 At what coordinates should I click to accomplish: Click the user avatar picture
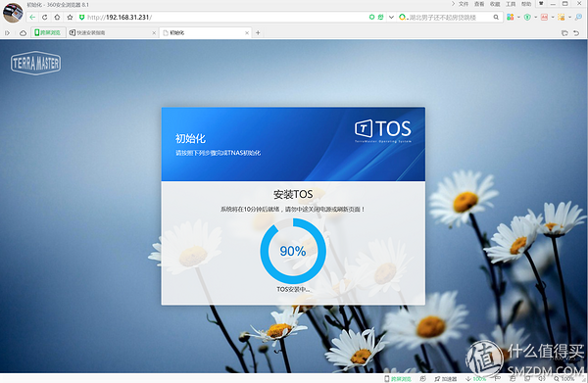coord(13,13)
